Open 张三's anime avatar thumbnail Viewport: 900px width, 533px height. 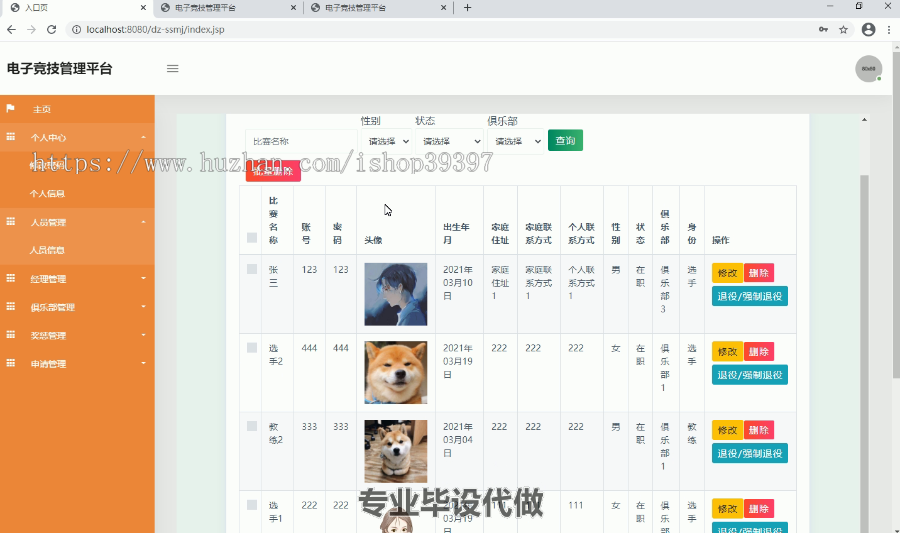coord(395,294)
